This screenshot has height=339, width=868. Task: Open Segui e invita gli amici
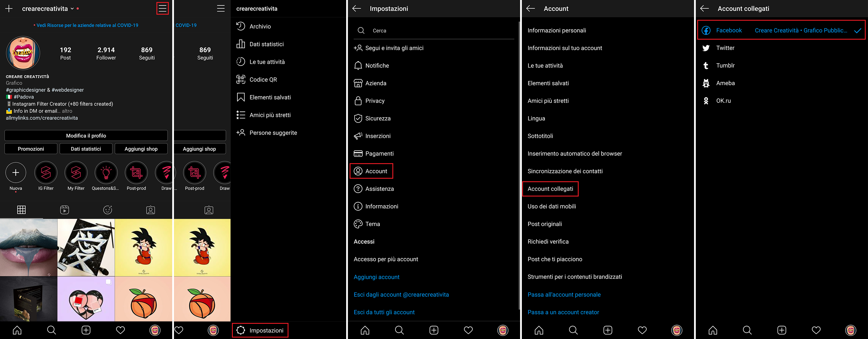tap(389, 48)
